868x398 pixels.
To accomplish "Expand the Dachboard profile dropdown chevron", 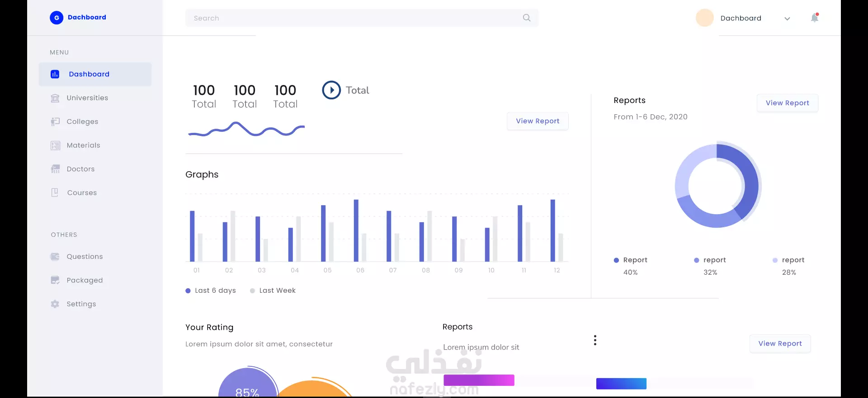I will pos(787,19).
